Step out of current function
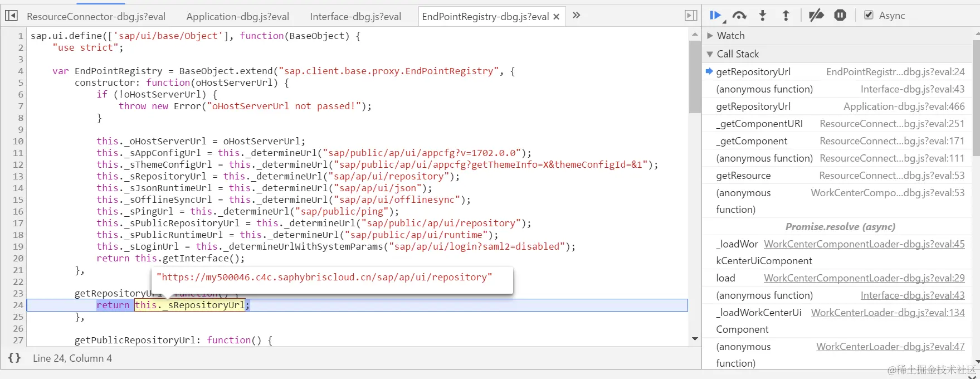This screenshot has height=379, width=980. click(786, 16)
